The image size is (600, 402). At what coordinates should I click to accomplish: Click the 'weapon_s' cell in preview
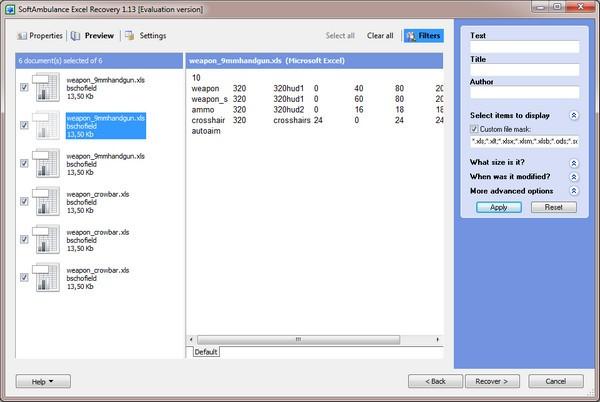point(209,99)
